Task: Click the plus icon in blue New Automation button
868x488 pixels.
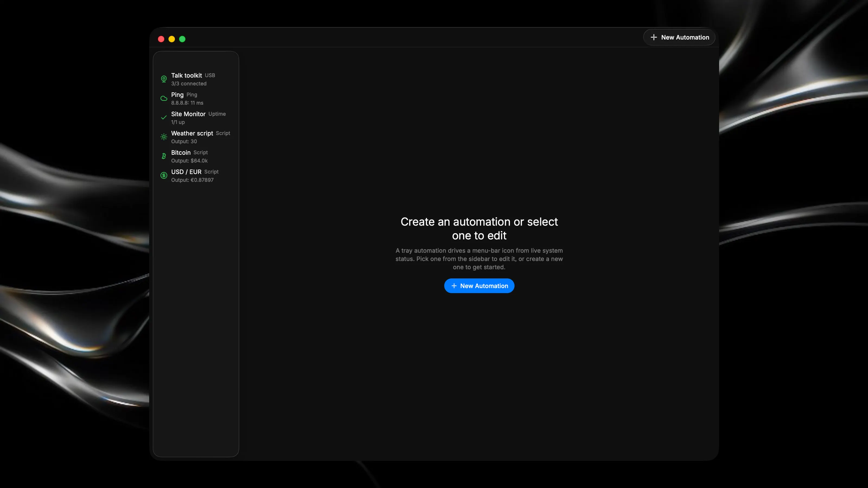Action: tap(454, 285)
